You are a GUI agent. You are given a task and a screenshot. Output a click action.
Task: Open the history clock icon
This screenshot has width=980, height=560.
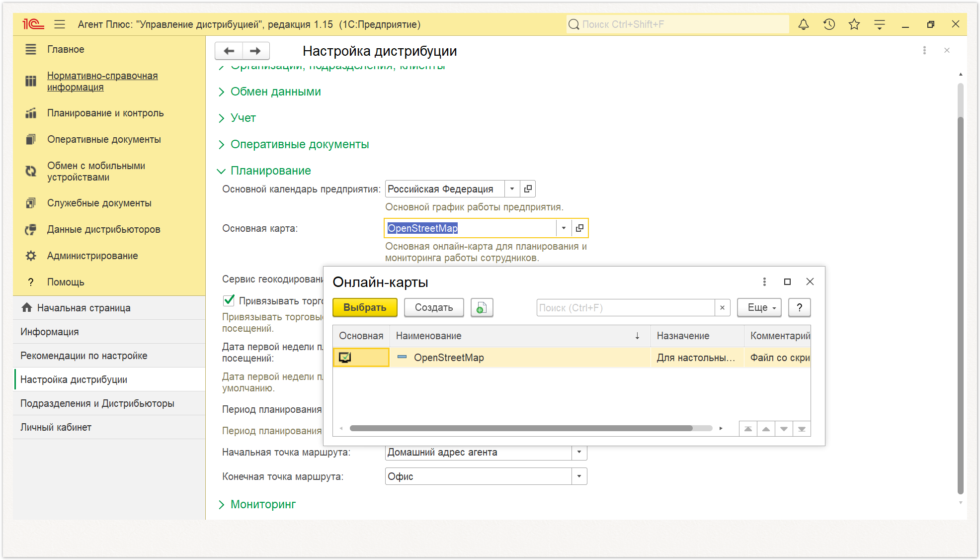(829, 24)
